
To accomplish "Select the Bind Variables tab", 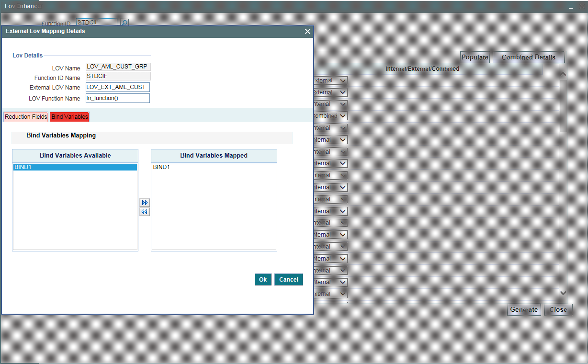I will 70,117.
